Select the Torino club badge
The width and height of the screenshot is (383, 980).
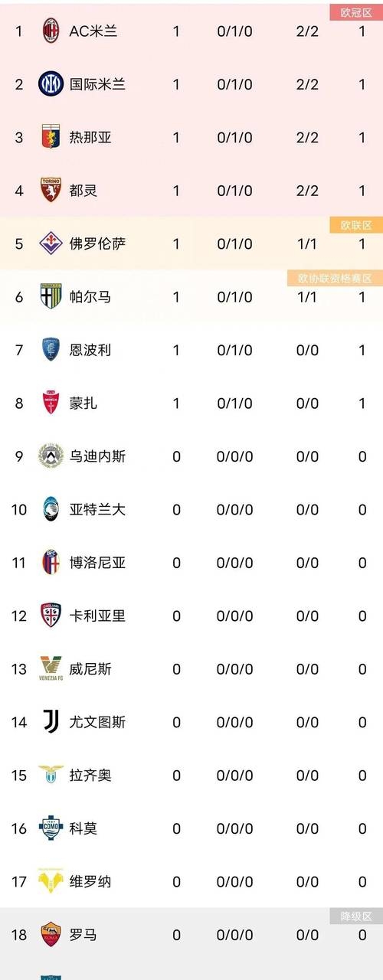click(x=51, y=190)
